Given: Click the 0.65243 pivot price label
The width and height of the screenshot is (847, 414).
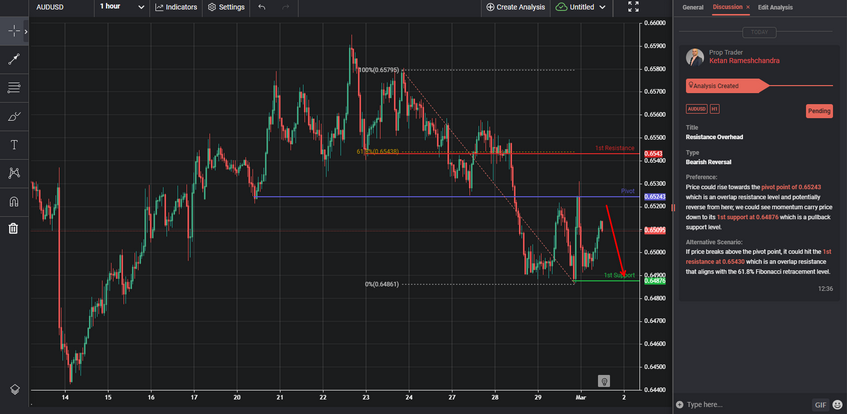Looking at the screenshot, I should coord(654,197).
